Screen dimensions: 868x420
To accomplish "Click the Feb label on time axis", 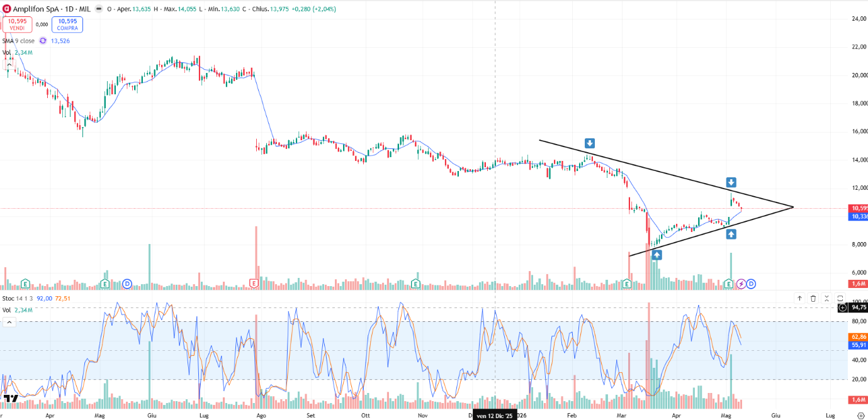I will (x=572, y=416).
